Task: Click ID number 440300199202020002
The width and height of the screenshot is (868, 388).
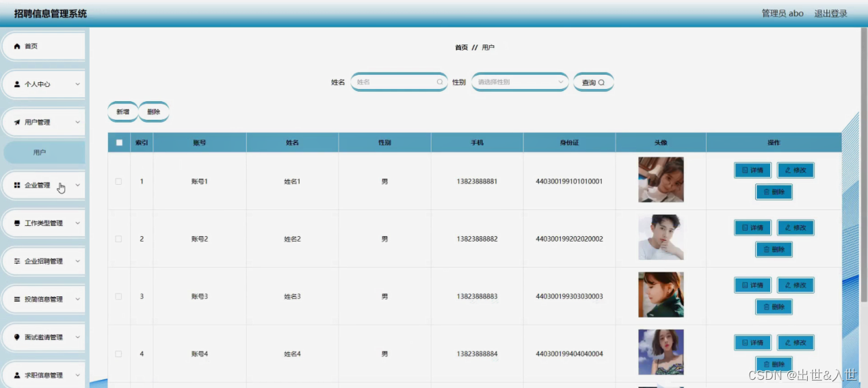Action: 569,239
